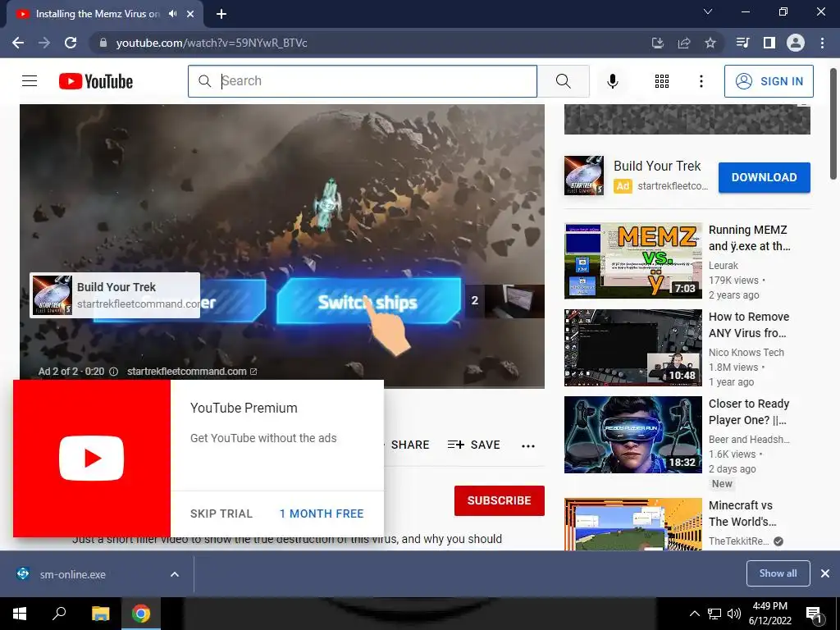Click the page vertical scrollbar

click(833, 125)
